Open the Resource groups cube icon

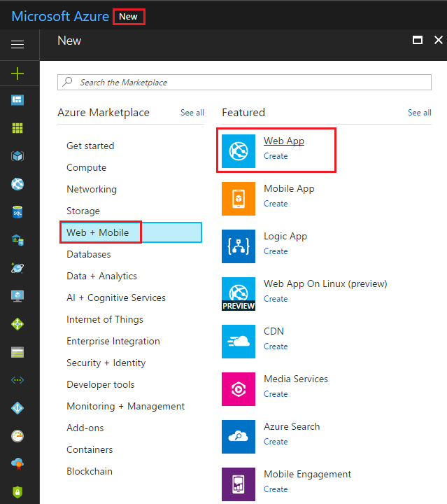17,156
